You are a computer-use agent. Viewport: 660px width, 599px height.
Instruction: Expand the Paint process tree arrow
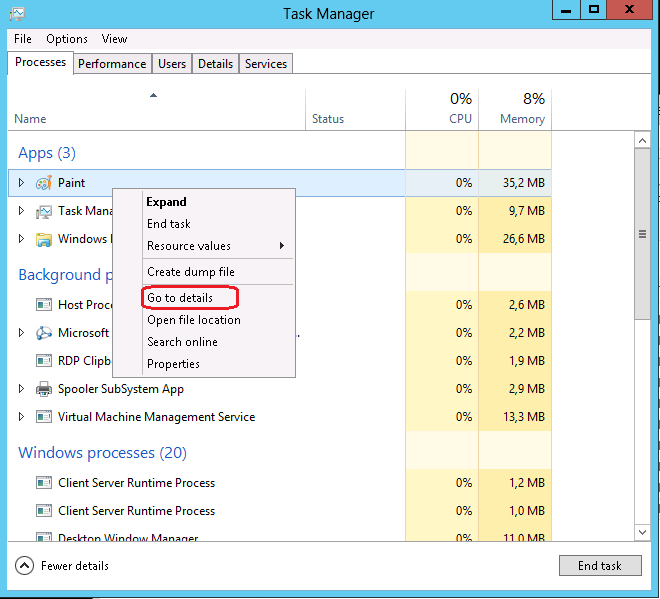(x=22, y=183)
